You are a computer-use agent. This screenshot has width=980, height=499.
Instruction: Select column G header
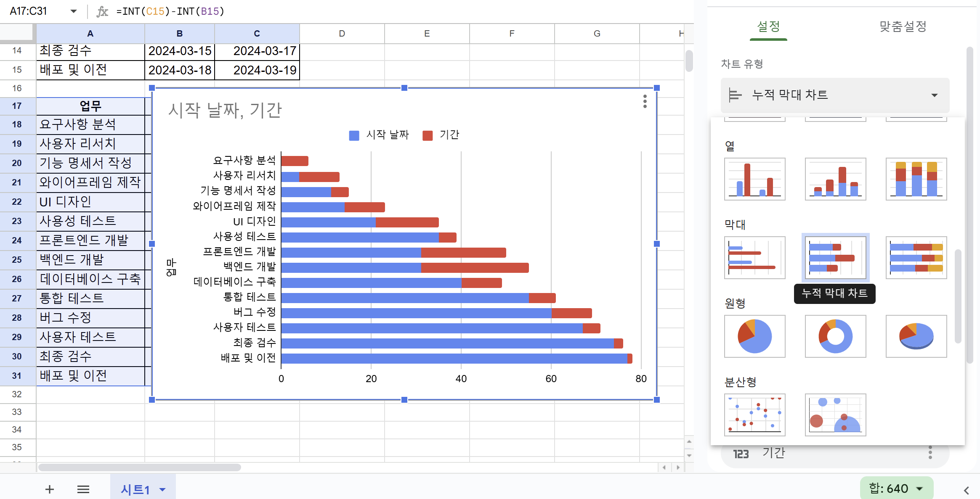pyautogui.click(x=597, y=34)
